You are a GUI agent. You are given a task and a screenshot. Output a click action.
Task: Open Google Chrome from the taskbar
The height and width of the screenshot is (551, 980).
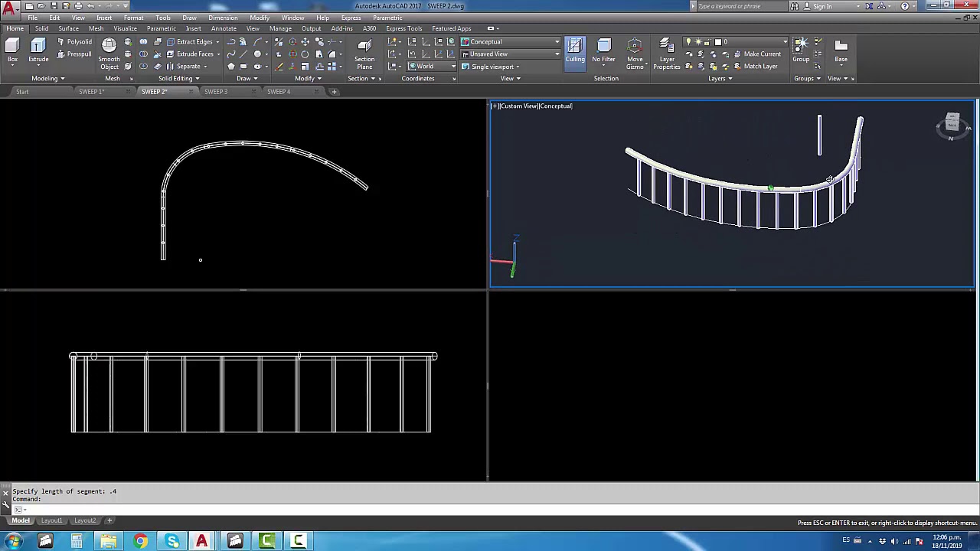[140, 542]
